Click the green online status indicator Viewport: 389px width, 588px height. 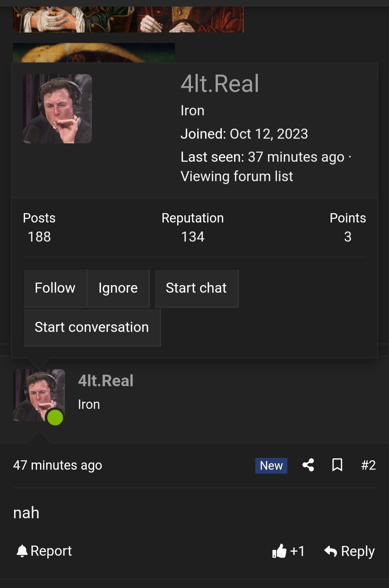pyautogui.click(x=55, y=417)
